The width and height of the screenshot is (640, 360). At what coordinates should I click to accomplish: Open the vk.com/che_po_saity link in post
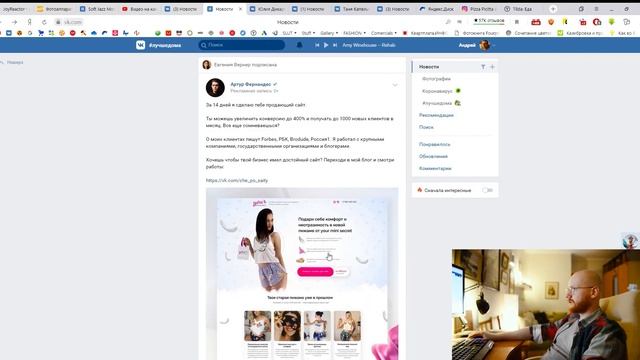pyautogui.click(x=237, y=180)
